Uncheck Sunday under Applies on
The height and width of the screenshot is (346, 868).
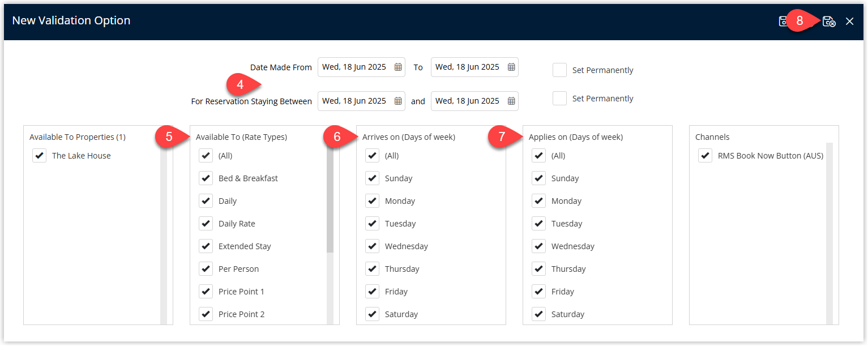[538, 178]
